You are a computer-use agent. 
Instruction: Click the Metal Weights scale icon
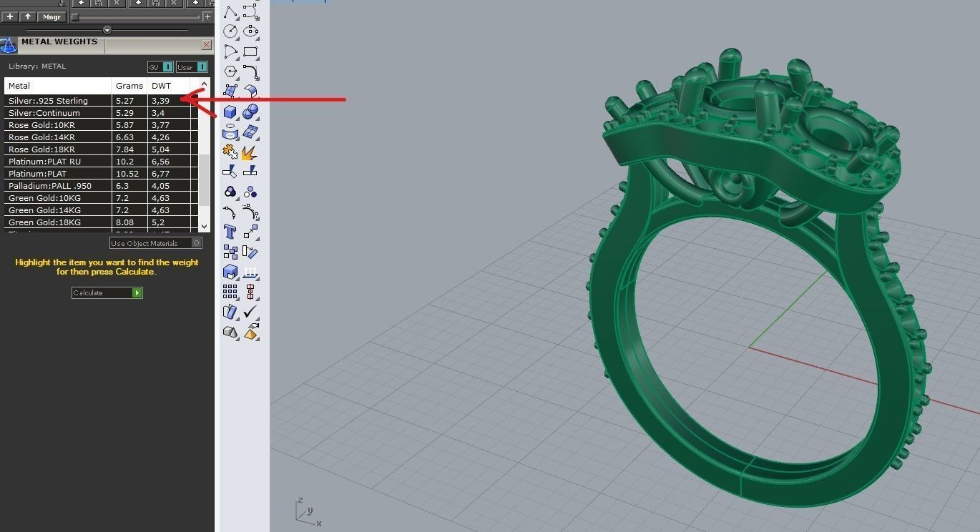8,46
